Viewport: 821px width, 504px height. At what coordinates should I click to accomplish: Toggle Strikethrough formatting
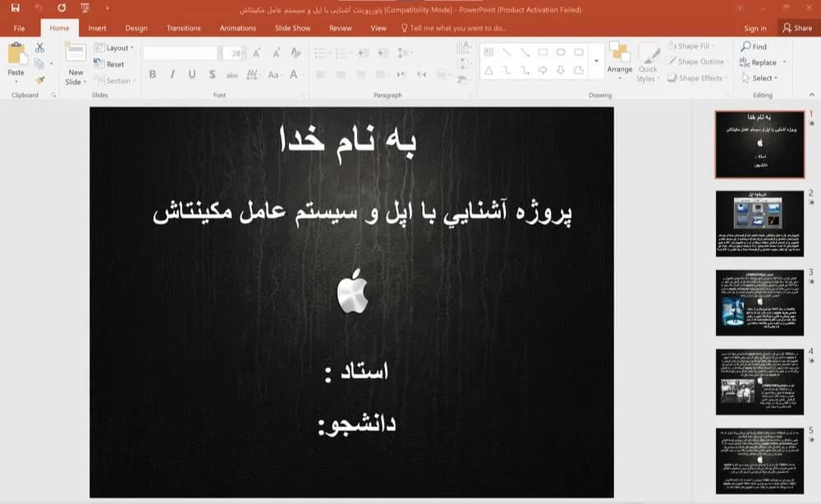click(x=232, y=75)
